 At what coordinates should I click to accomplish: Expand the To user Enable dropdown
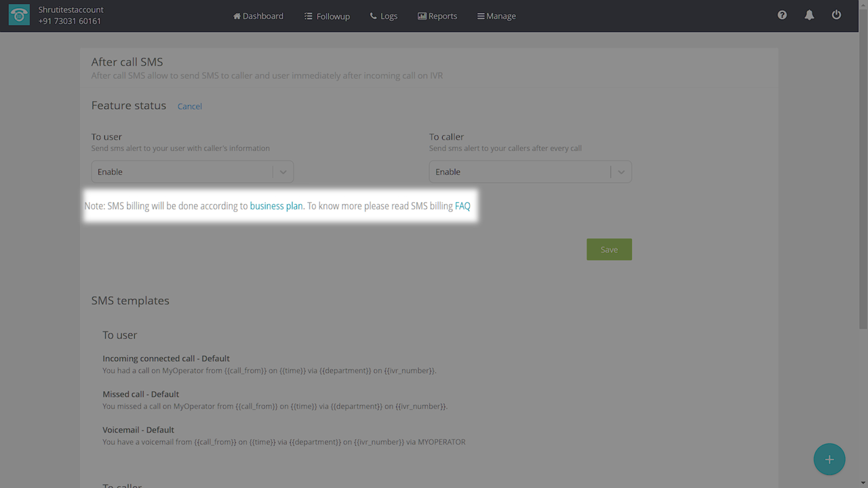click(x=183, y=172)
